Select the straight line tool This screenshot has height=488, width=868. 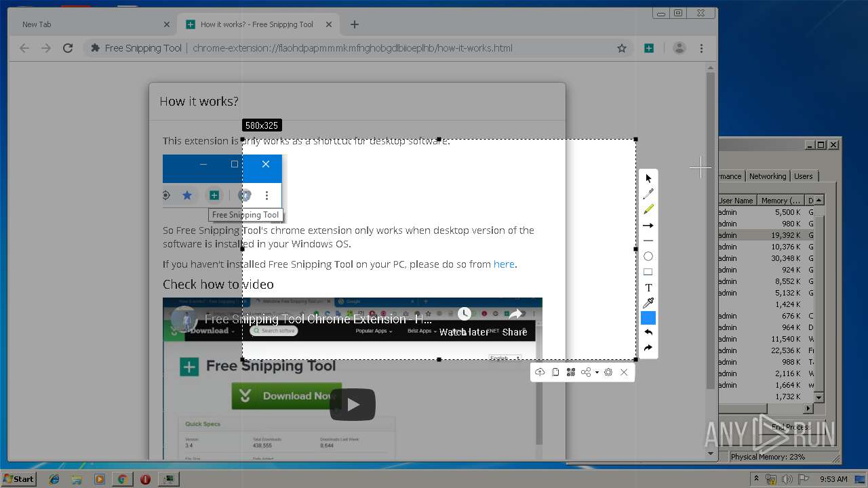(648, 241)
